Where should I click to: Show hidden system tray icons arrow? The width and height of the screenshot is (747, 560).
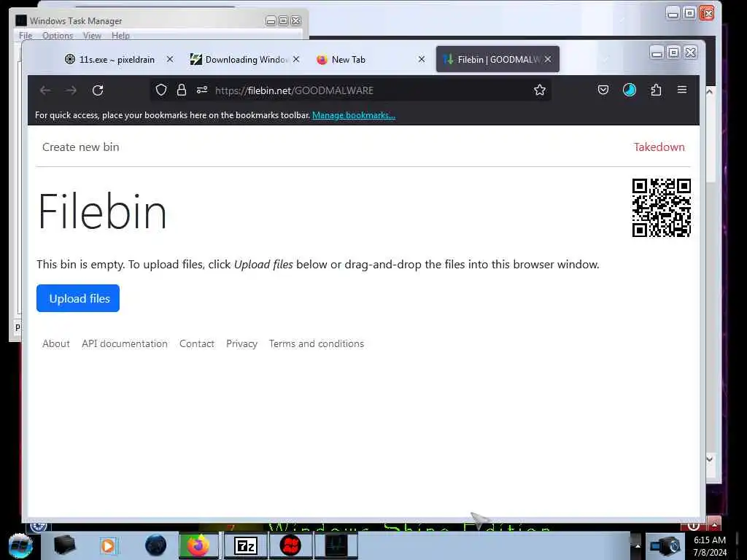(x=637, y=546)
